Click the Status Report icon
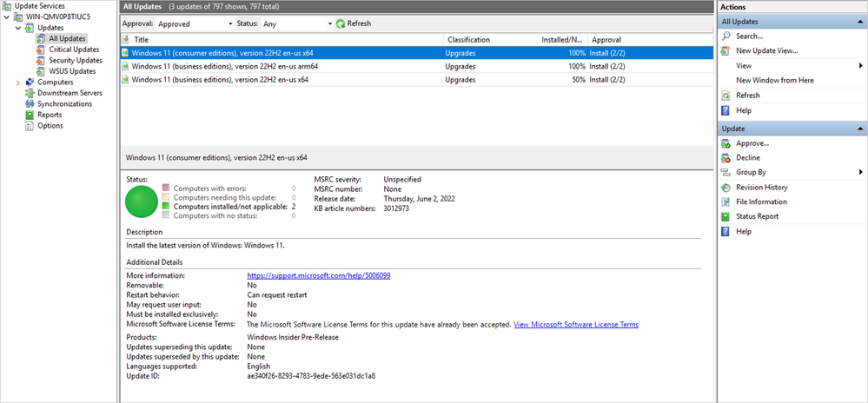Image resolution: width=868 pixels, height=403 pixels. coord(726,216)
